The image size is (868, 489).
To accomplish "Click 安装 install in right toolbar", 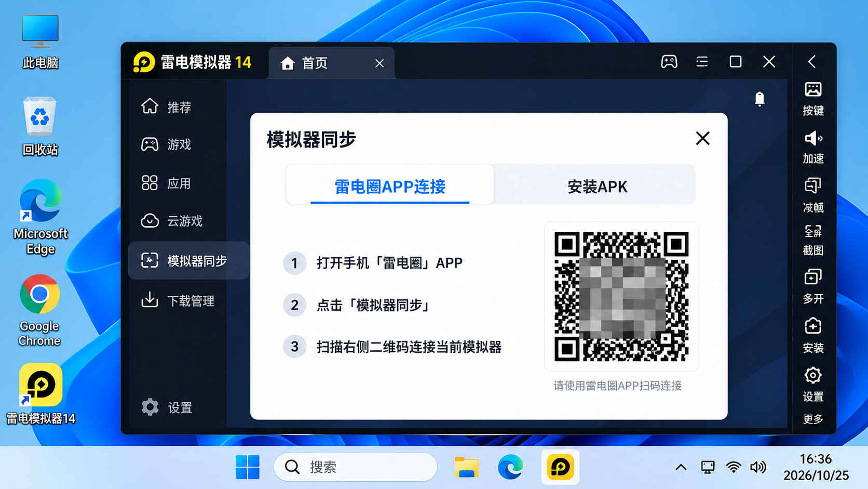I will [813, 336].
